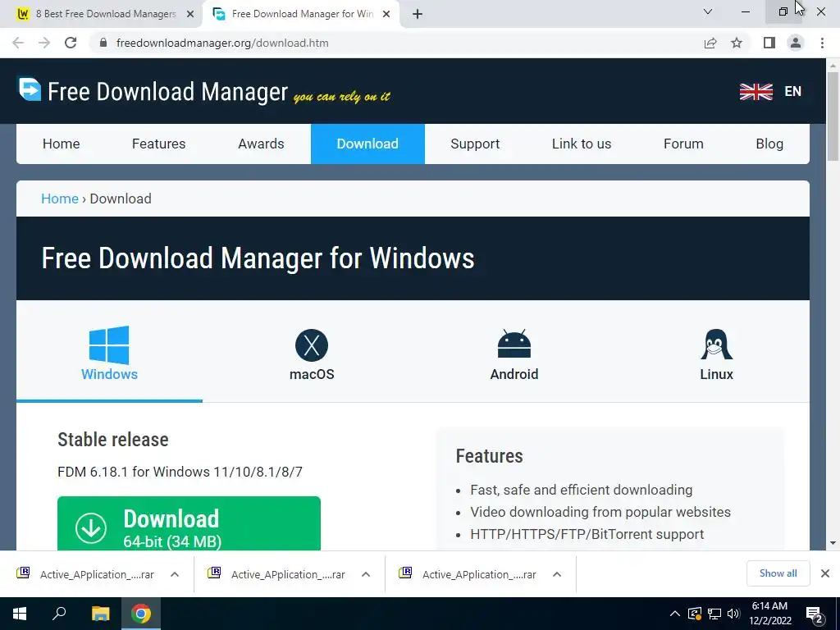This screenshot has width=840, height=630.
Task: Open the Blog menu item
Action: pyautogui.click(x=769, y=144)
